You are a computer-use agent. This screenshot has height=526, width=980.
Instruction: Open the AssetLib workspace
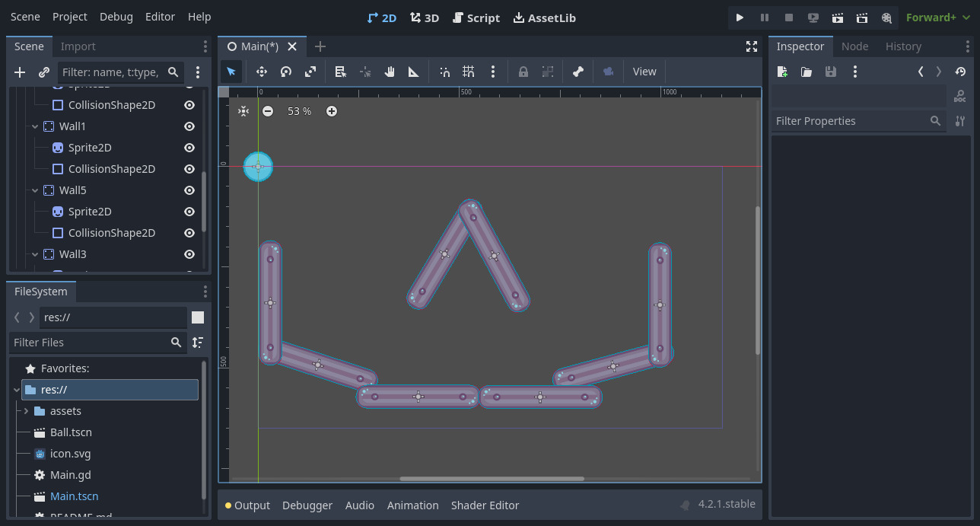[545, 18]
